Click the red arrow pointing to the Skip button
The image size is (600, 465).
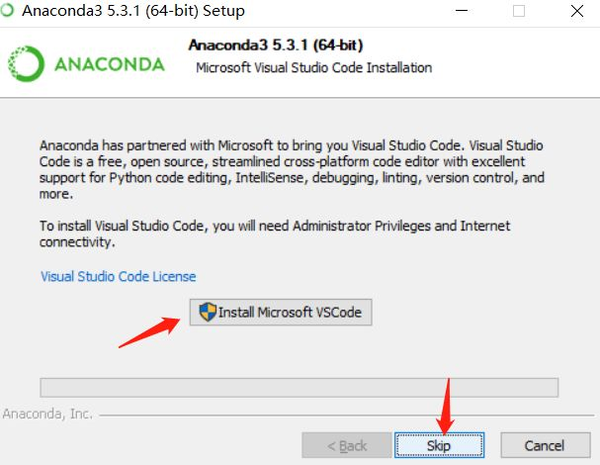point(446,406)
